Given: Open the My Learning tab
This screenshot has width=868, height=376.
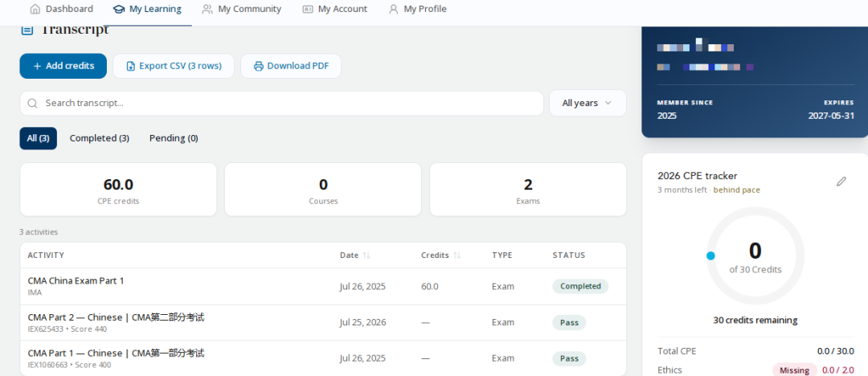Looking at the screenshot, I should point(147,9).
